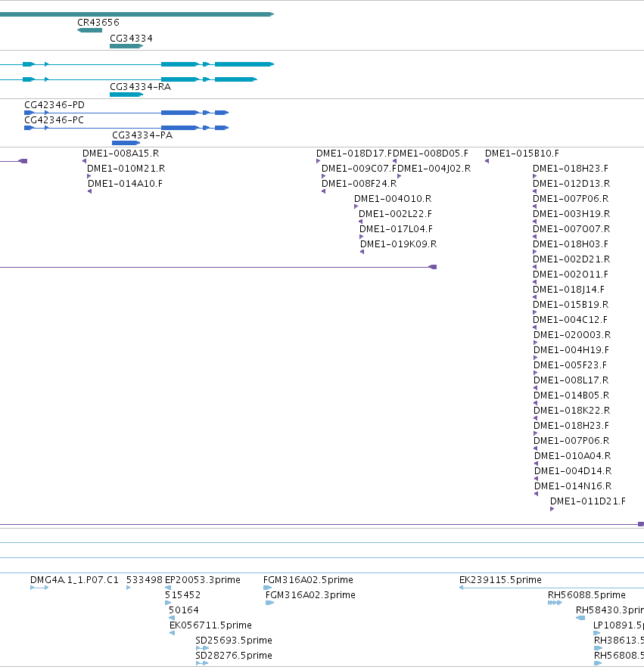Open feature DME1-004D14.R
Viewport: 644px width, 667px height.
click(x=573, y=471)
